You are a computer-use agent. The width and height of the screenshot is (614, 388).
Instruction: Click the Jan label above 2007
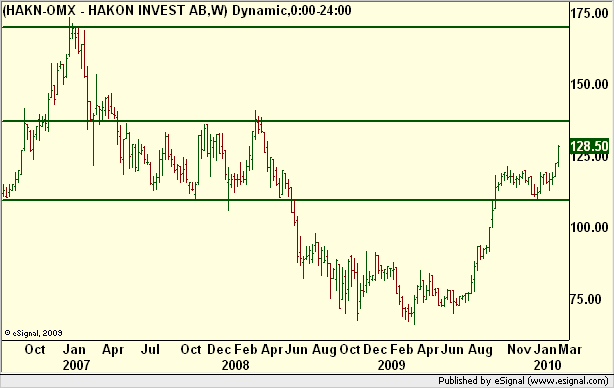(x=74, y=349)
